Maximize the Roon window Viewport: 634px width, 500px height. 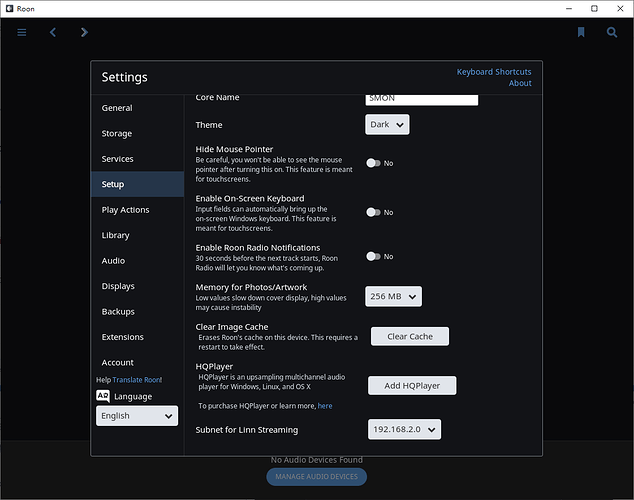pyautogui.click(x=594, y=8)
